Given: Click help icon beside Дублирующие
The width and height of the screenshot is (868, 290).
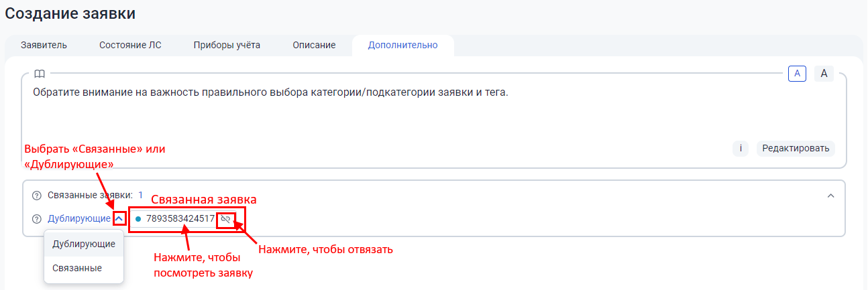Looking at the screenshot, I should [x=37, y=218].
